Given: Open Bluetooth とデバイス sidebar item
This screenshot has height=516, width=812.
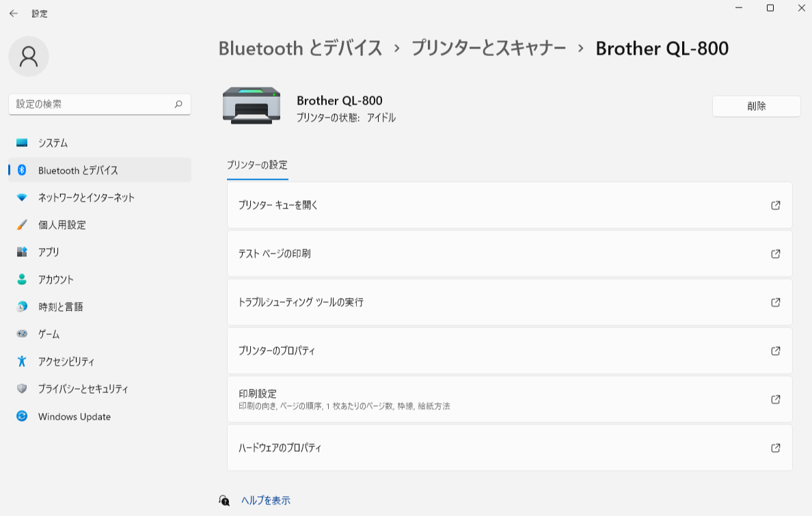Looking at the screenshot, I should tap(78, 170).
